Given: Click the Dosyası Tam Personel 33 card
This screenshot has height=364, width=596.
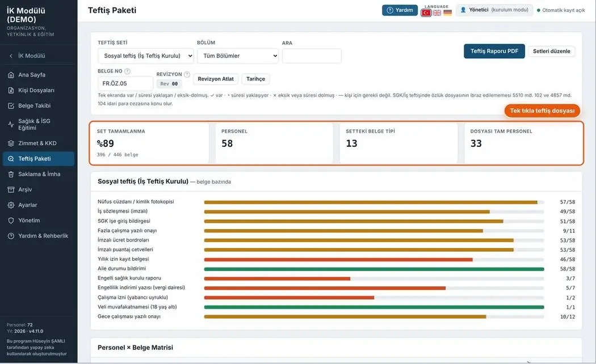Looking at the screenshot, I should (523, 143).
